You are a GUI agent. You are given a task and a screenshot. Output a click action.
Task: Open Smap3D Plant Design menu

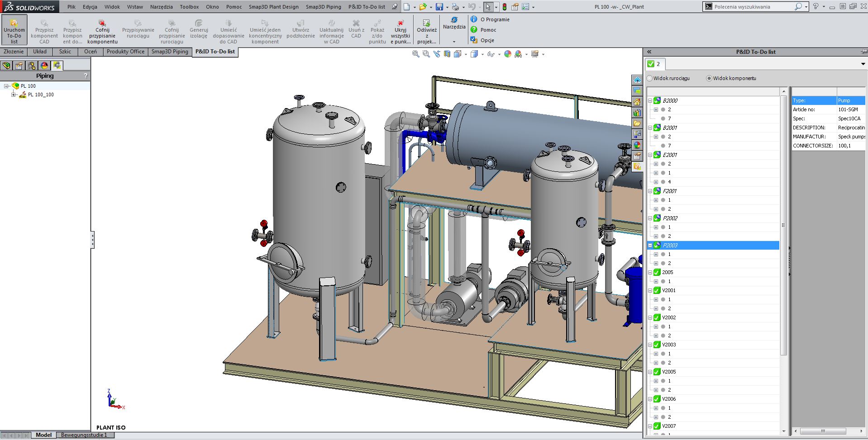tap(274, 7)
